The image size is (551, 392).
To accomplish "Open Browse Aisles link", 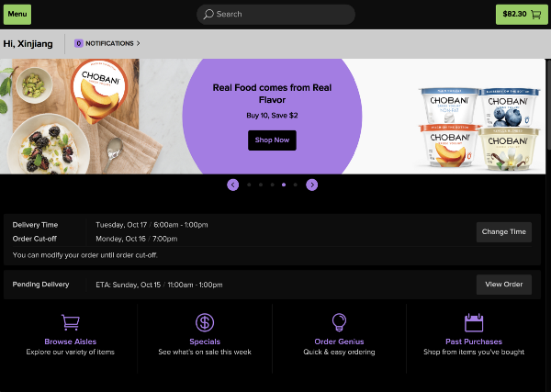I will 71,342.
